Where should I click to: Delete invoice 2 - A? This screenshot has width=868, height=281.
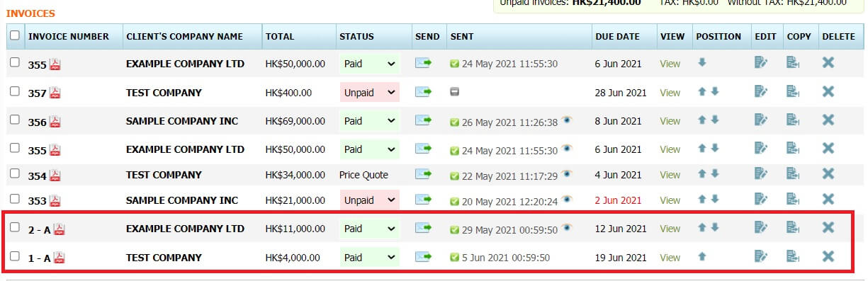828,227
